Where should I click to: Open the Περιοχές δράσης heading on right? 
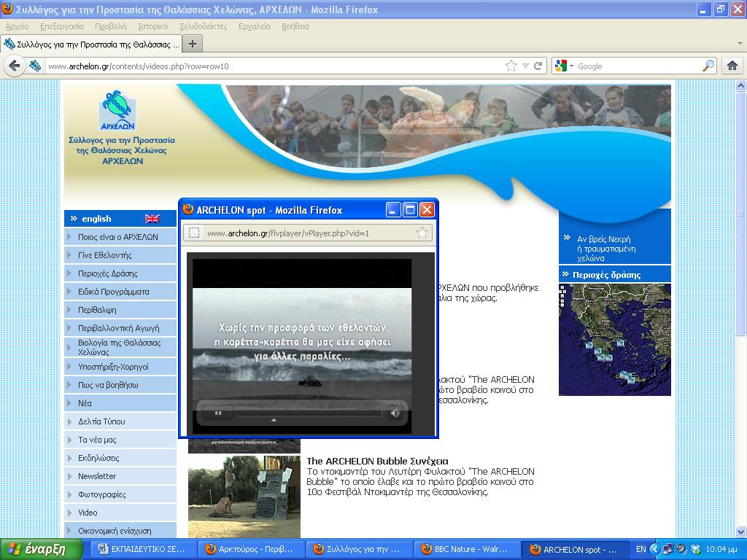click(606, 275)
